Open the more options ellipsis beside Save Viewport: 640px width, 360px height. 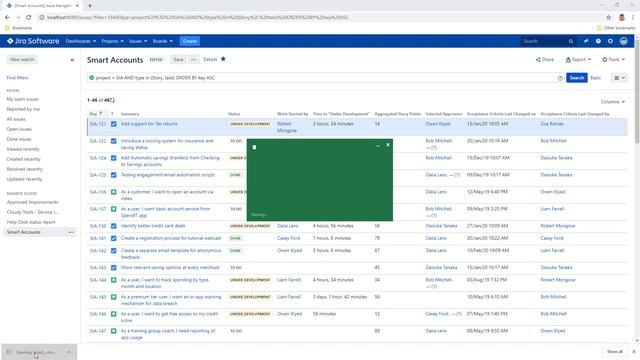tap(193, 60)
